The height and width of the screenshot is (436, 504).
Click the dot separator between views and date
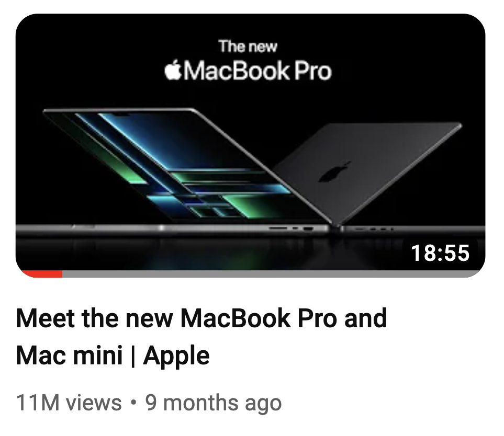tap(133, 403)
